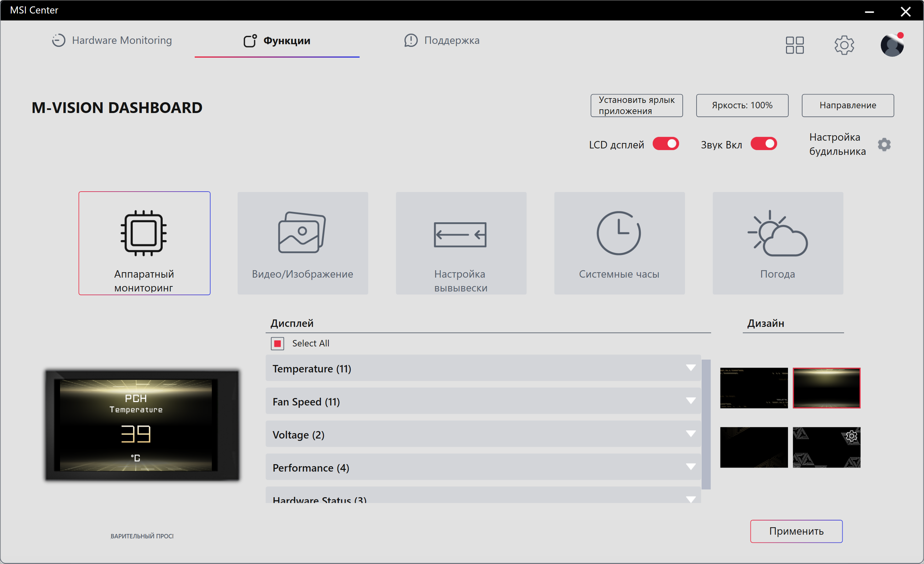Open the Поддержка tab

tap(442, 40)
